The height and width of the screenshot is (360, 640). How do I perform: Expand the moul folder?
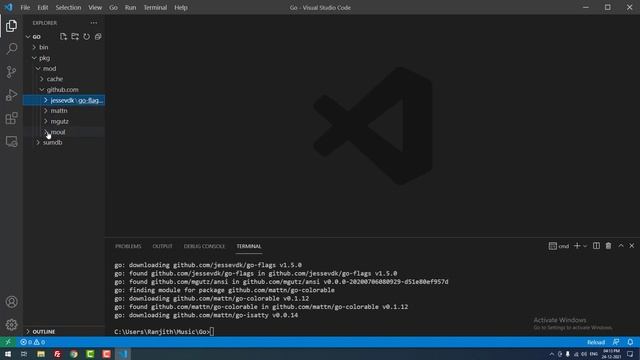click(63, 132)
